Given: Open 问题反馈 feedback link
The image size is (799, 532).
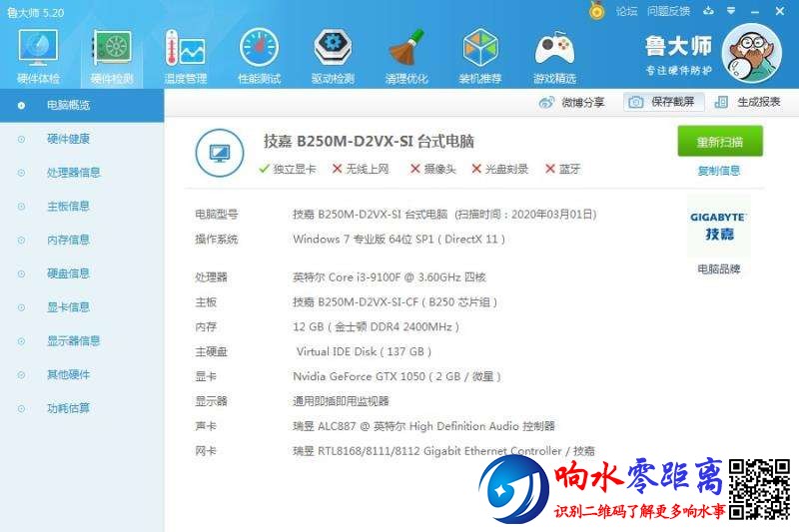Looking at the screenshot, I should [668, 11].
